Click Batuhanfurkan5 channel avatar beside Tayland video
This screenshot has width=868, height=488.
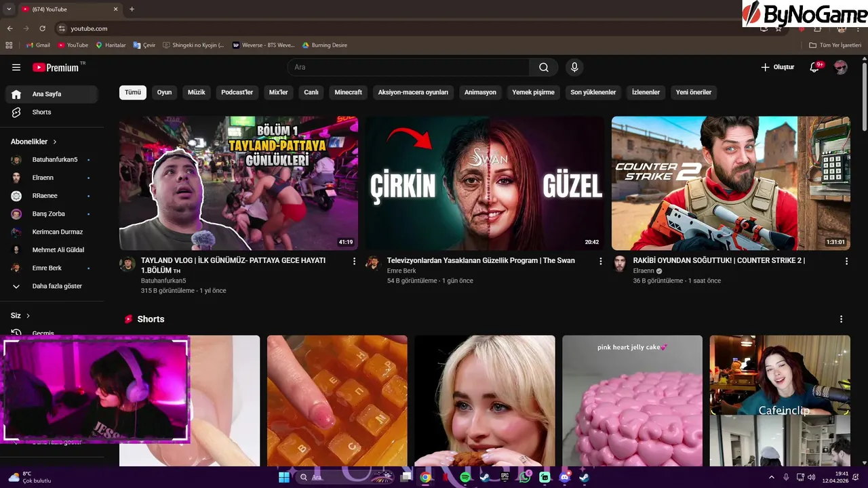127,264
